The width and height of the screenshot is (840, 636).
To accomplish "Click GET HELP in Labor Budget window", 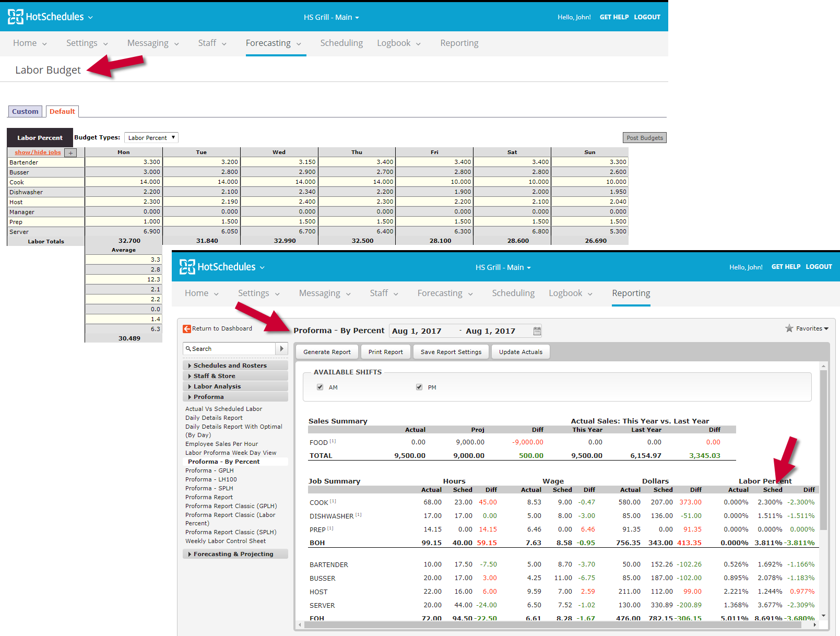I will [x=614, y=17].
